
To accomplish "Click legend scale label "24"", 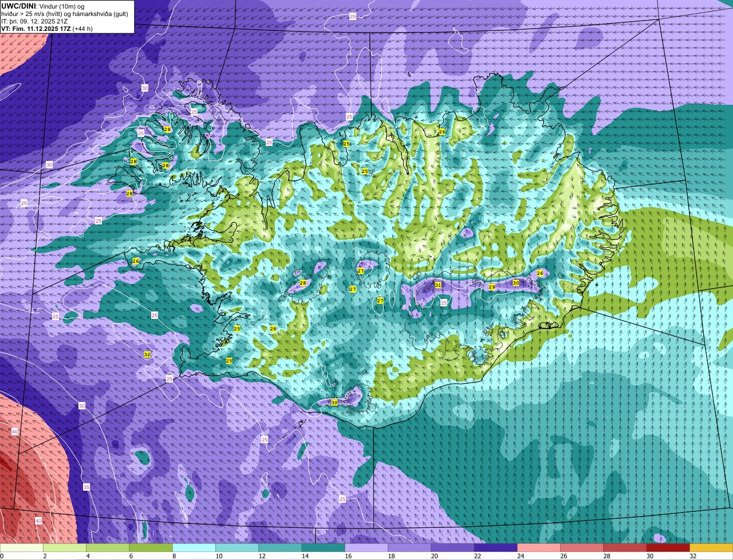I will tap(521, 556).
